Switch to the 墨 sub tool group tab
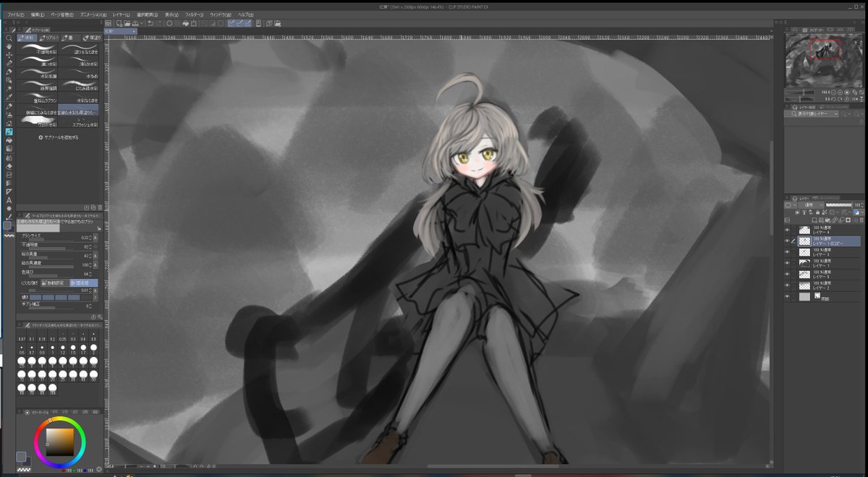 (69, 38)
